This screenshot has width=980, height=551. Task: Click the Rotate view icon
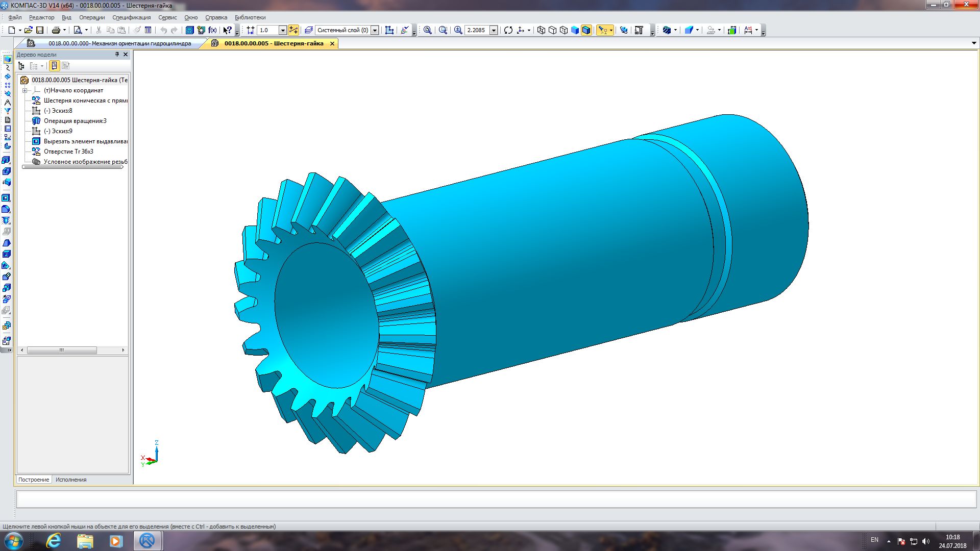pyautogui.click(x=508, y=31)
